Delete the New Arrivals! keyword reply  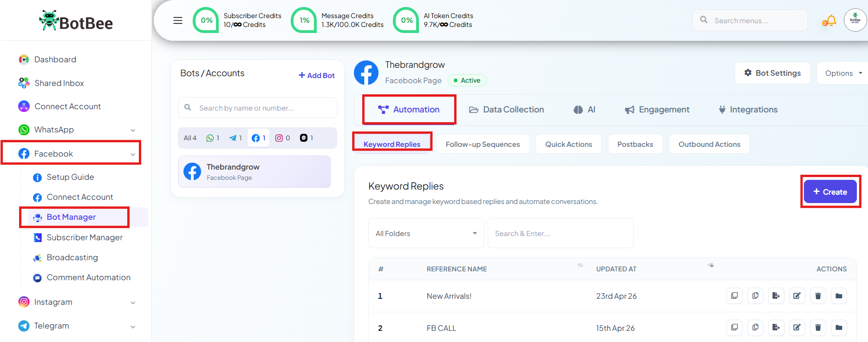pos(818,296)
